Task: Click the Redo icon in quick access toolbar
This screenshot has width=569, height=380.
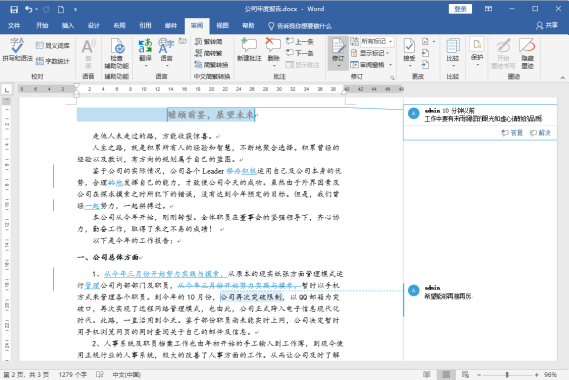Action: tap(46, 9)
